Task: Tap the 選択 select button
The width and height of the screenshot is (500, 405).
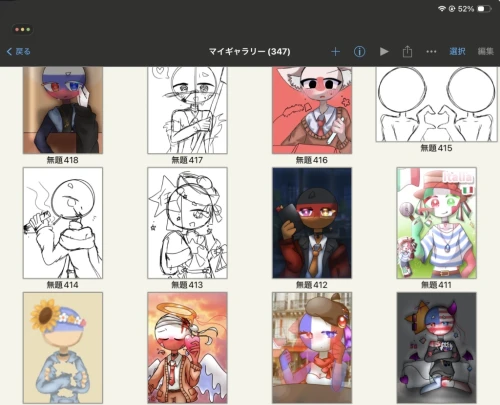Action: coord(457,51)
